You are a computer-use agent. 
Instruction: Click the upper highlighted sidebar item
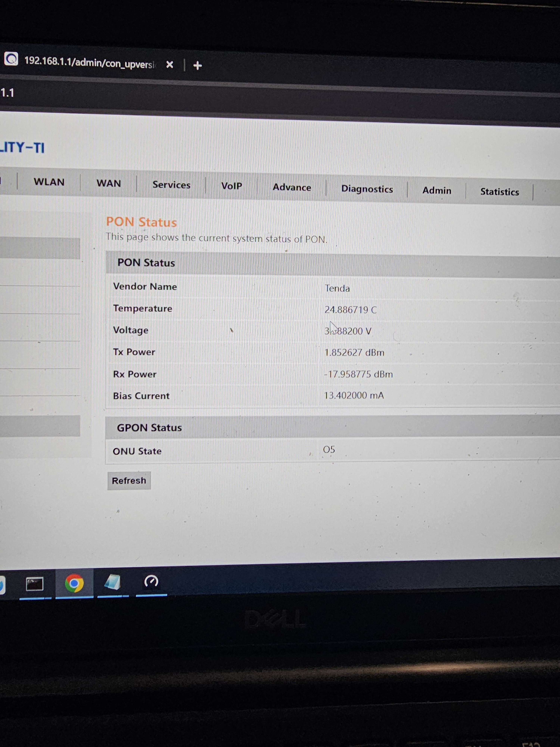[40, 248]
